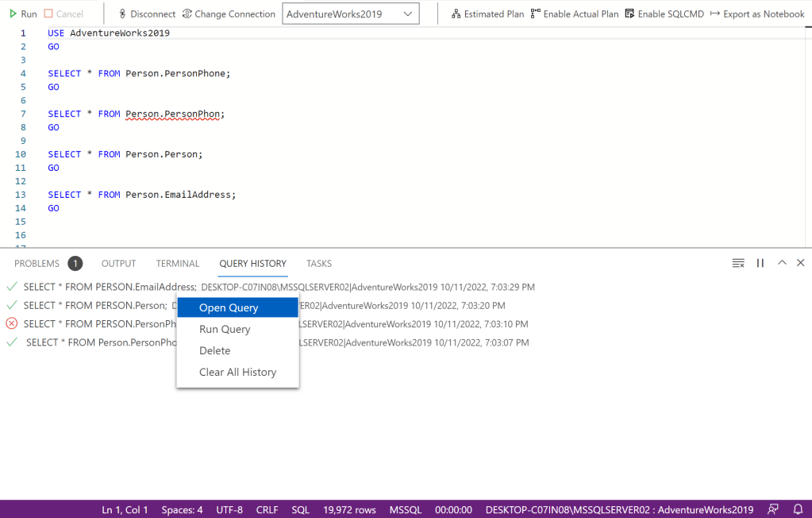The image size is (812, 518).
Task: Choose Run Query in context menu
Action: click(x=225, y=329)
